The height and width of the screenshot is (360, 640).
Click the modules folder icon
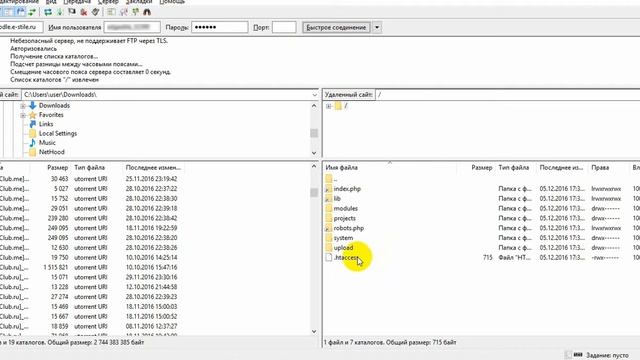[329, 208]
